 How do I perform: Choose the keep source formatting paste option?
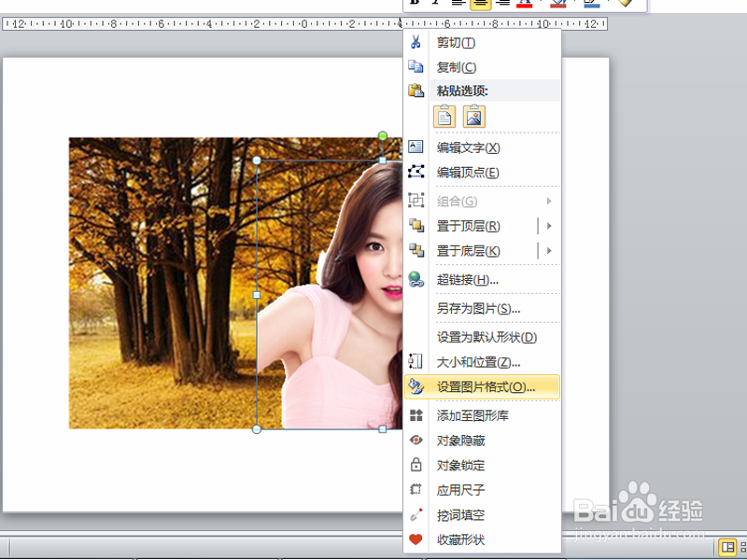coord(444,117)
